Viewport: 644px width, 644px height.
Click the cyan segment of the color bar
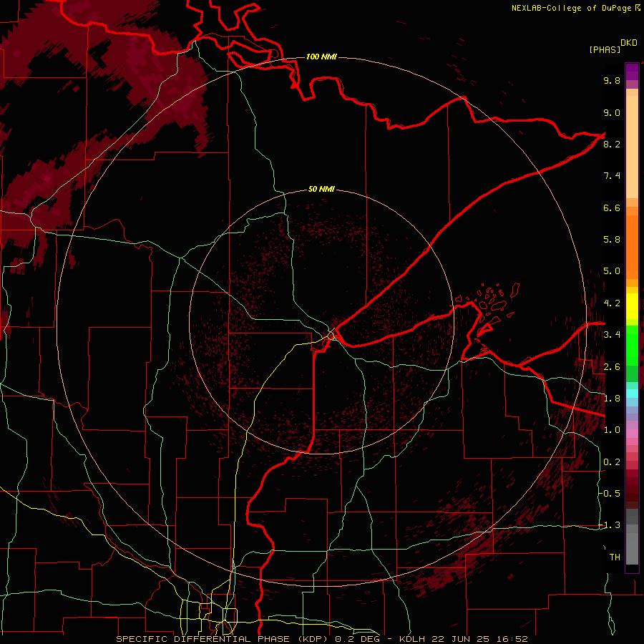(x=632, y=394)
